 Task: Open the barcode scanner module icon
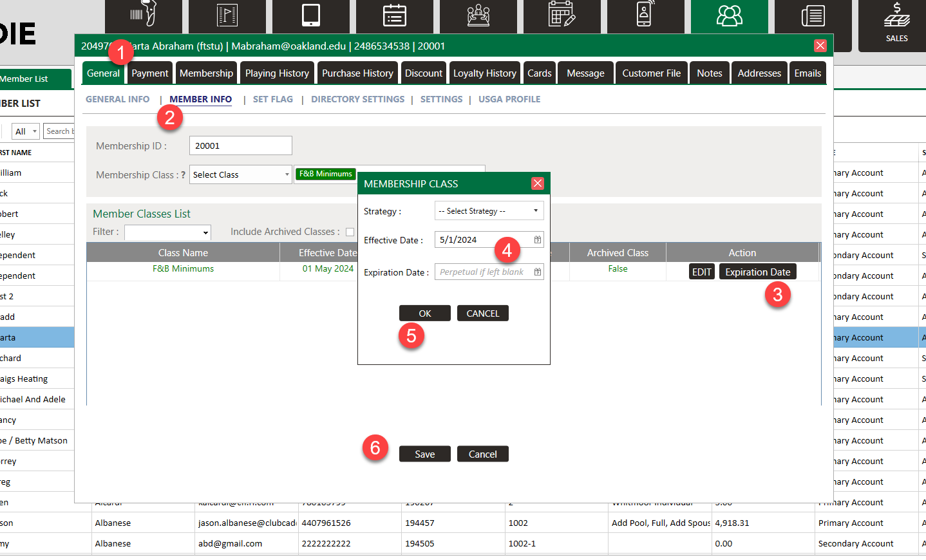pyautogui.click(x=144, y=15)
